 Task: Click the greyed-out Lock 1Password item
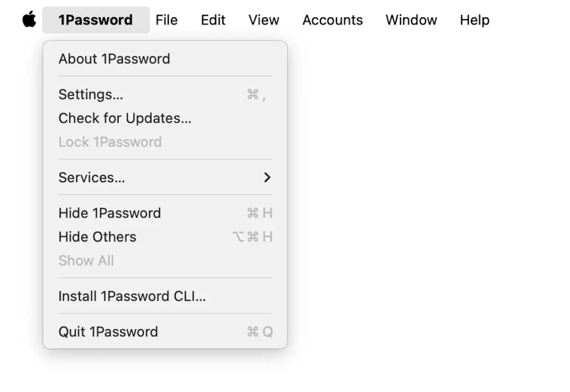point(110,142)
